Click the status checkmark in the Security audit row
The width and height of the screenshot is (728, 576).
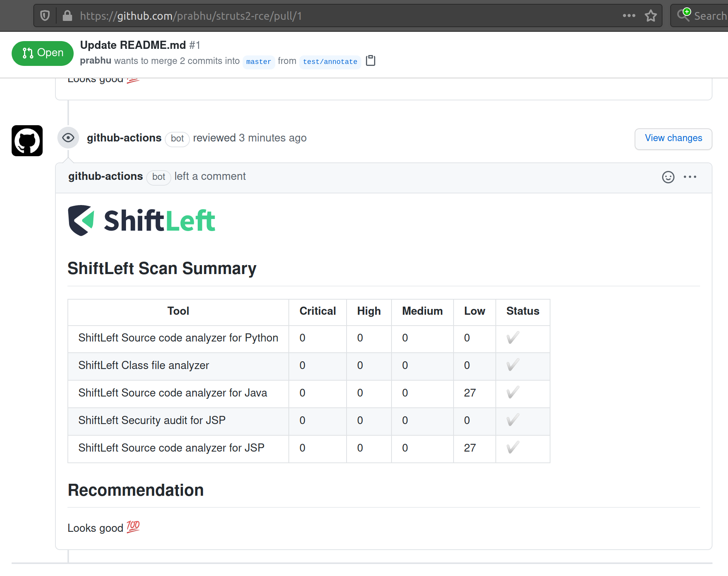(513, 420)
